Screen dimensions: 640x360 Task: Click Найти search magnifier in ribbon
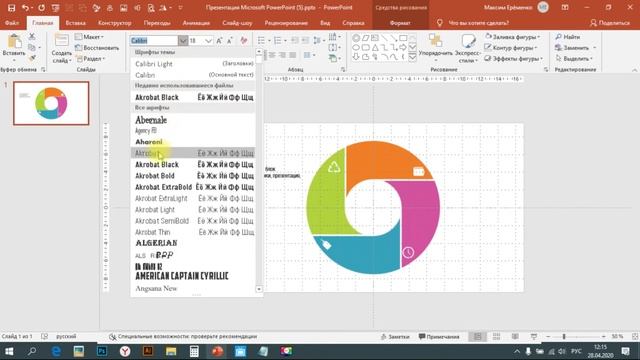pyautogui.click(x=568, y=37)
